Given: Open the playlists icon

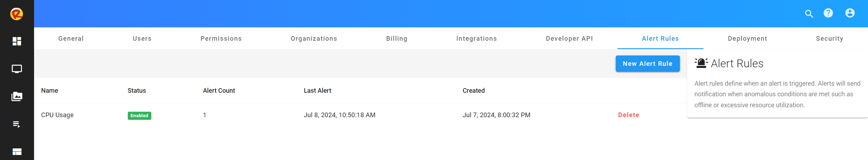Looking at the screenshot, I should click(17, 124).
